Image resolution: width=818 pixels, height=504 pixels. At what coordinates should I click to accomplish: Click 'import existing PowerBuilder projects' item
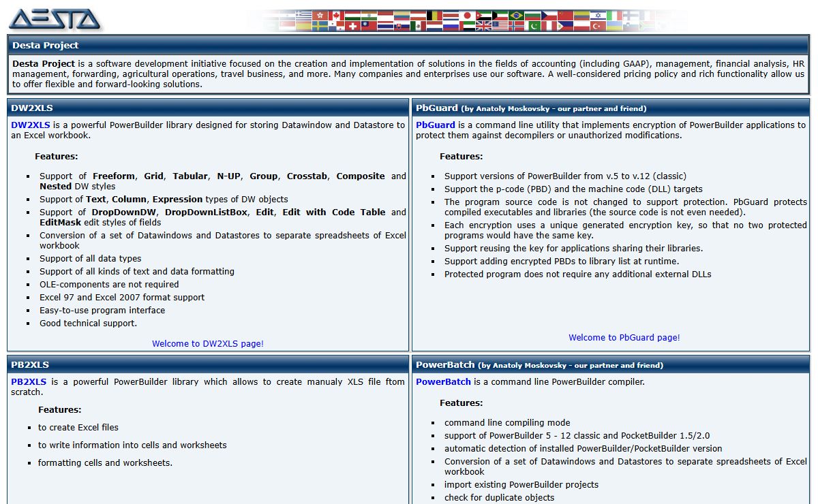click(x=521, y=484)
